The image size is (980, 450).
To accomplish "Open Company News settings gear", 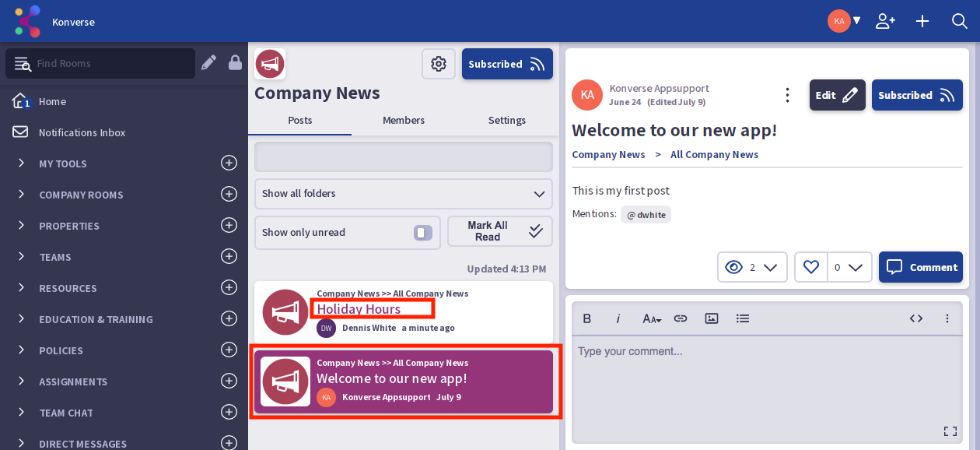I will 439,64.
